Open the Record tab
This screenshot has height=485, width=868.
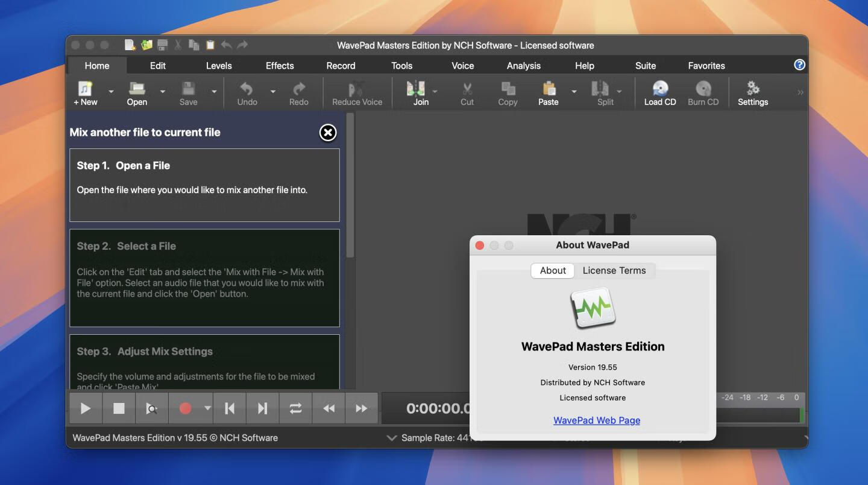(x=341, y=65)
